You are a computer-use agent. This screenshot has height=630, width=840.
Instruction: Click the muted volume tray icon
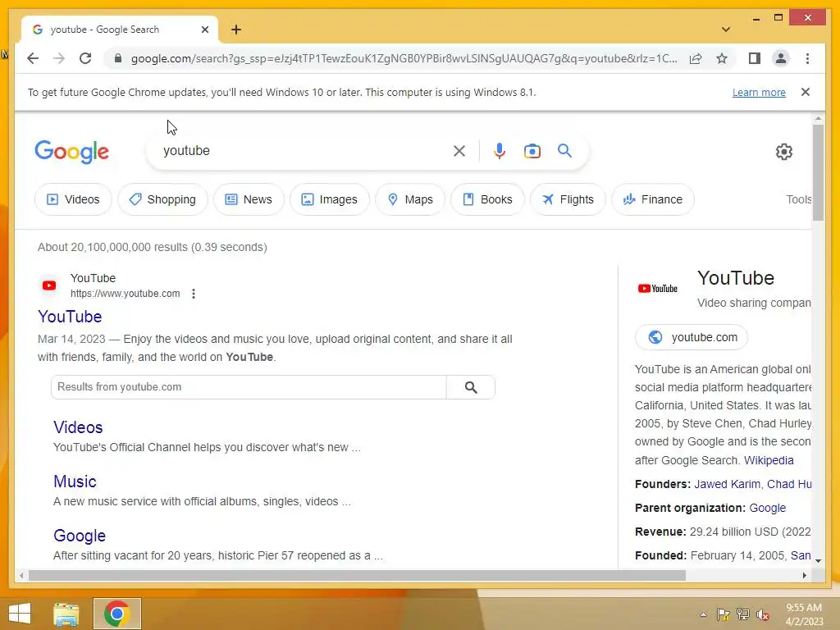point(763,614)
